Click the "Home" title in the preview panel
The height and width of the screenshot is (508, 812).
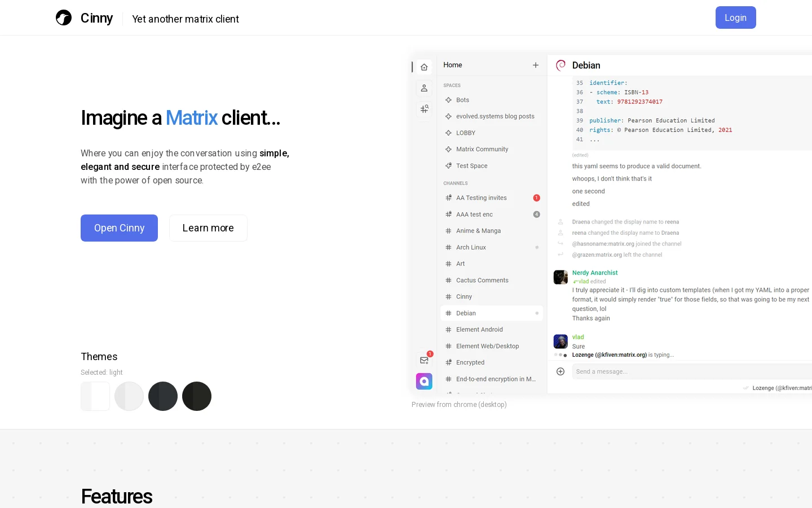click(x=453, y=65)
